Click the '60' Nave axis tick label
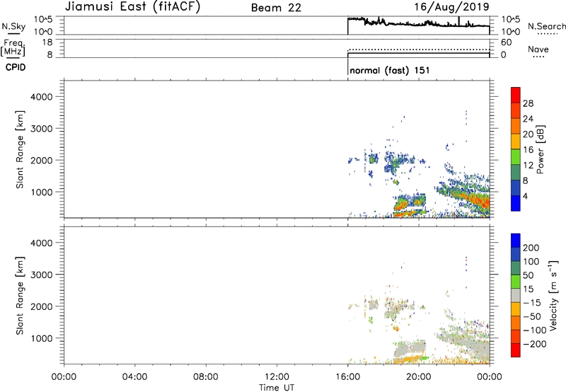Screen dimensions: 566x392 [x=506, y=42]
